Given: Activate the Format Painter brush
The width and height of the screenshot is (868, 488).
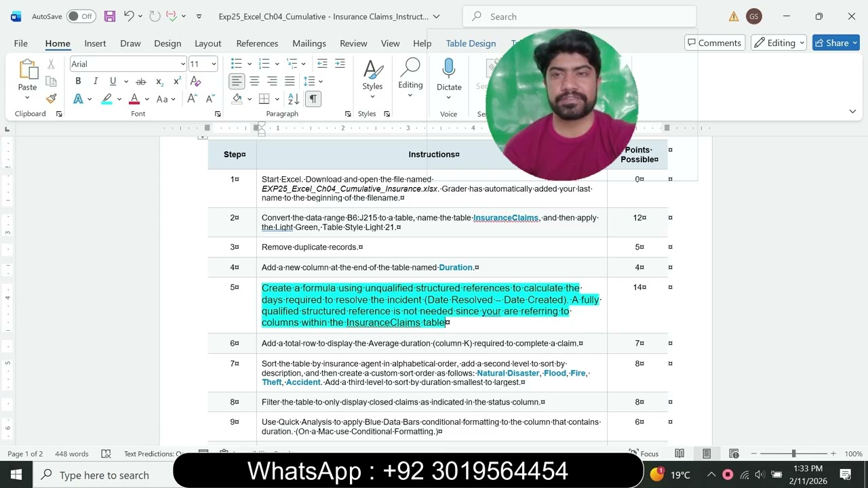Looking at the screenshot, I should click(51, 99).
